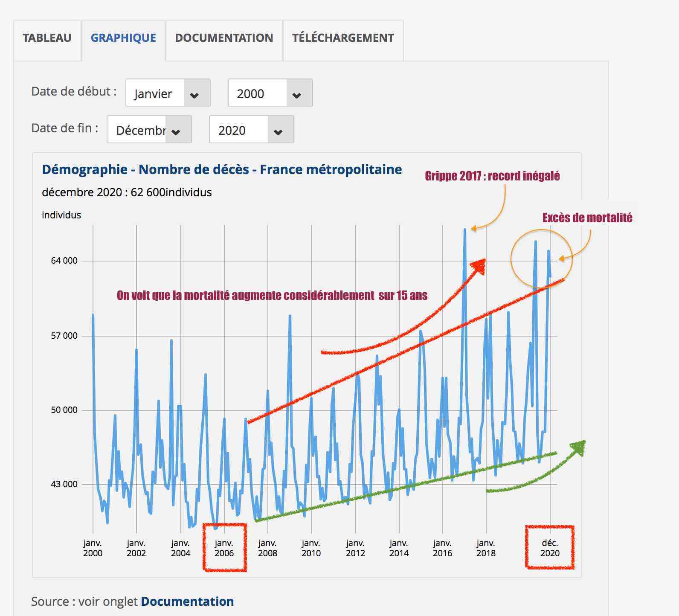Click the chart title Démographie - Nombre de décès

pyautogui.click(x=222, y=170)
